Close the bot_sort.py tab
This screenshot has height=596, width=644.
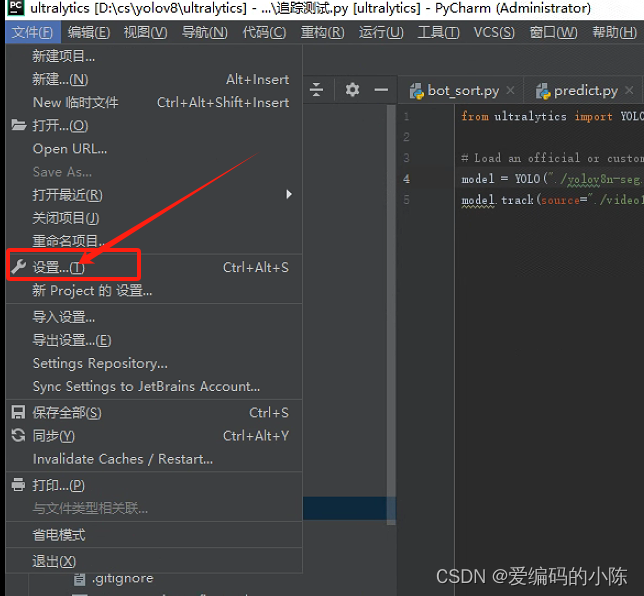click(x=510, y=90)
